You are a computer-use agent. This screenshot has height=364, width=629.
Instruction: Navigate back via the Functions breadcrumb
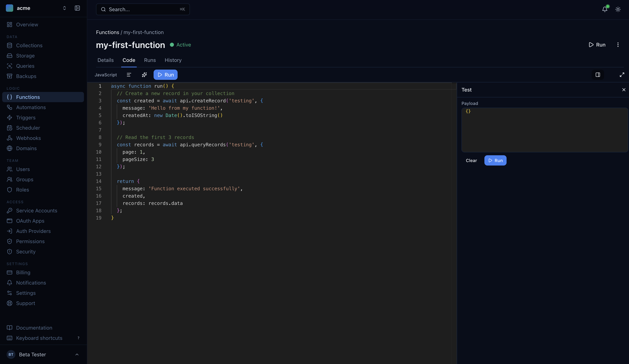[x=107, y=32]
